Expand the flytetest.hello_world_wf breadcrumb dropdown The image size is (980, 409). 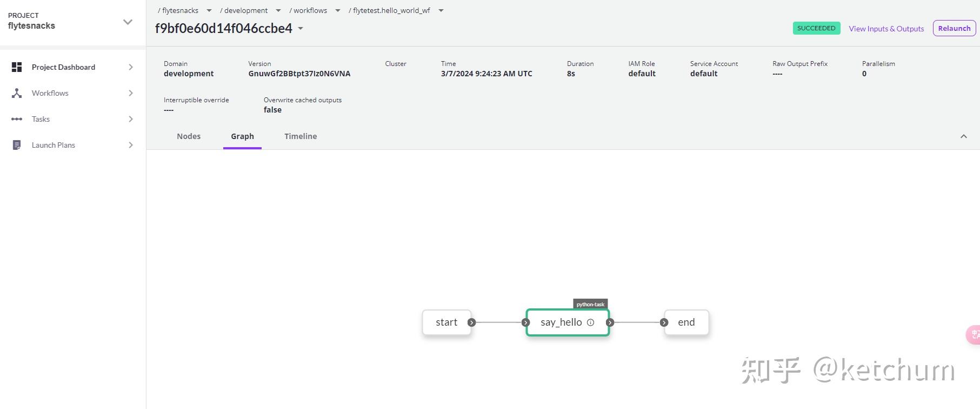tap(441, 10)
